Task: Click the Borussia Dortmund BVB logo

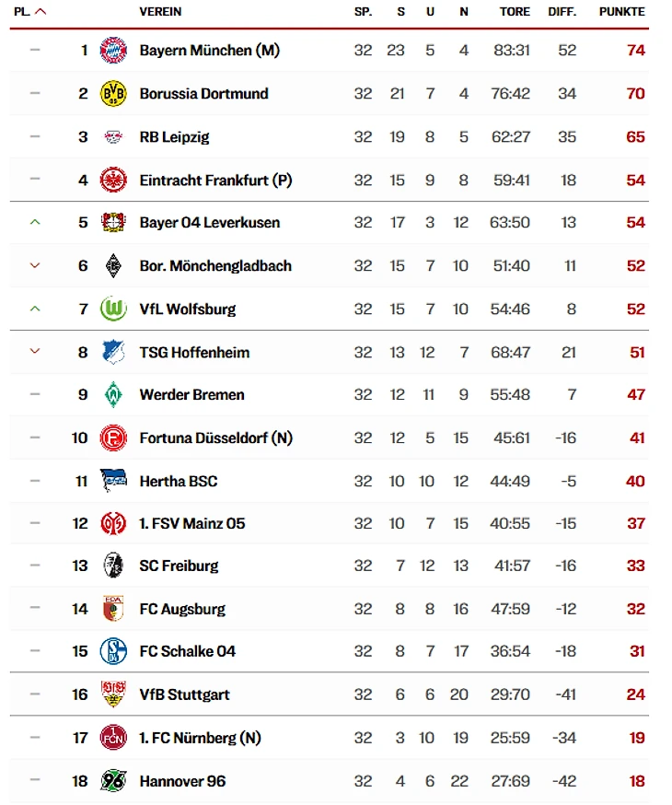Action: 113,93
